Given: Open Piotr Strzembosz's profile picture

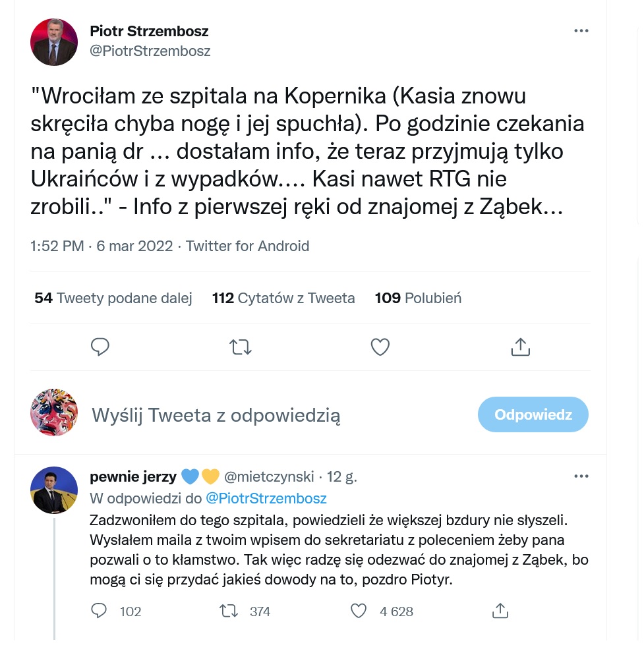Looking at the screenshot, I should click(x=54, y=42).
